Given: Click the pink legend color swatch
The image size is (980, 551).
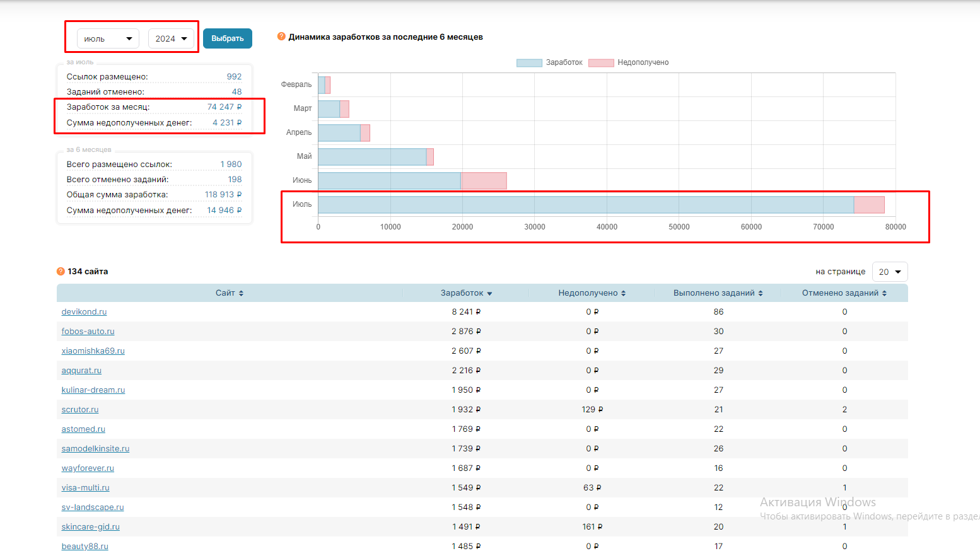Looking at the screenshot, I should coord(601,62).
